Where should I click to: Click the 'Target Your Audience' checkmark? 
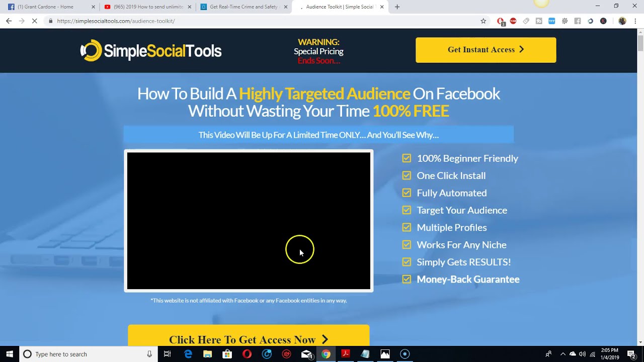tap(407, 210)
